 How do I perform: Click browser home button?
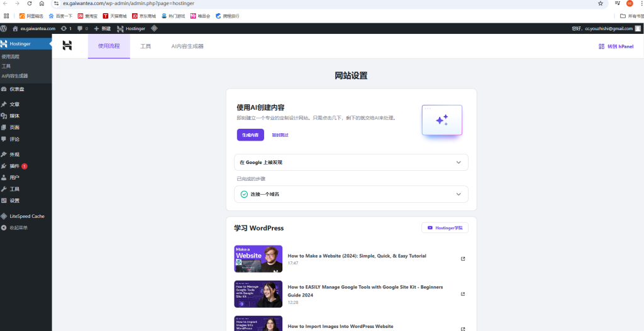tap(42, 3)
